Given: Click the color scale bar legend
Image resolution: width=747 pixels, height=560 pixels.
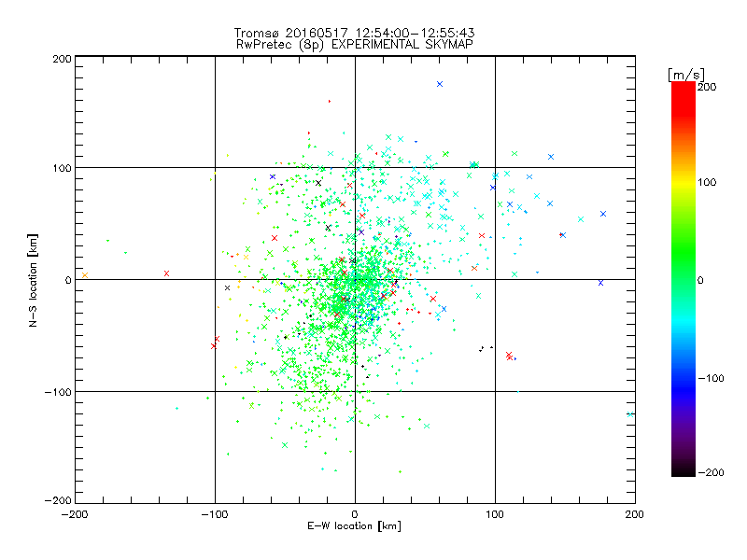Looking at the screenshot, I should pos(684,279).
